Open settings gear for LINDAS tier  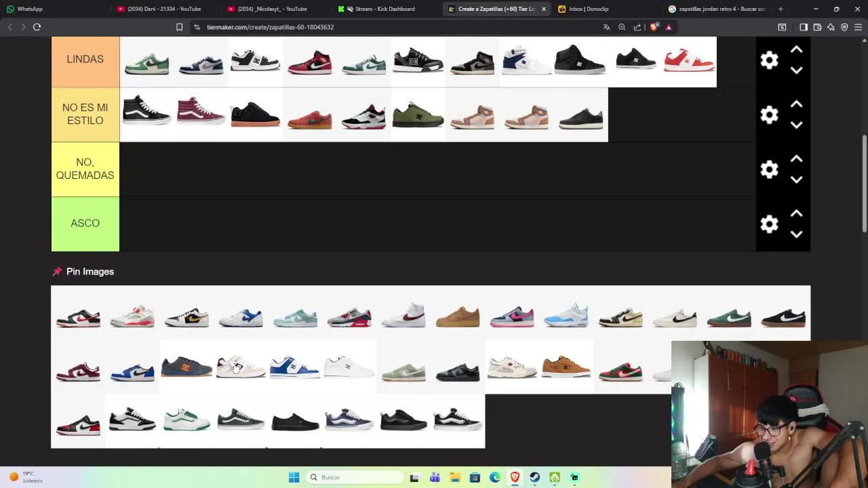coord(769,60)
